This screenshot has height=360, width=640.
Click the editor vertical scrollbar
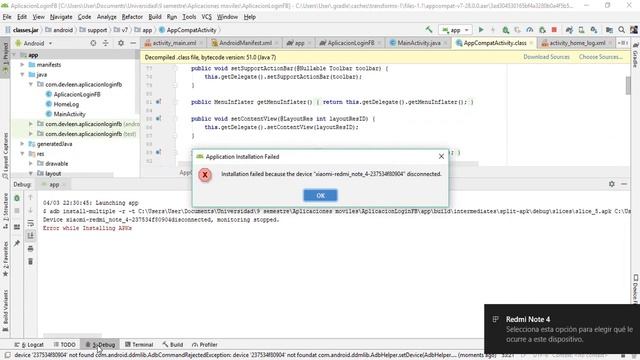pos(628,85)
